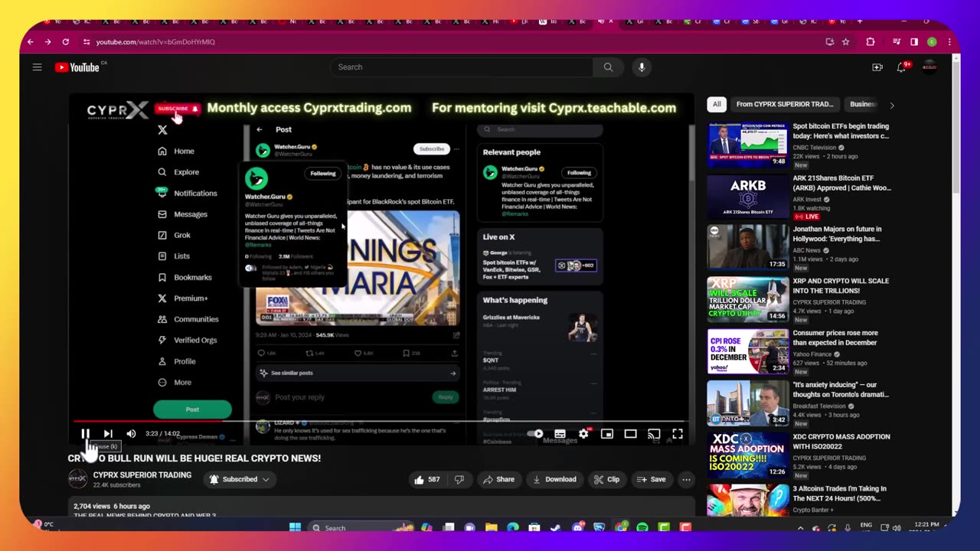Show more filter chips with right arrow

pos(891,105)
